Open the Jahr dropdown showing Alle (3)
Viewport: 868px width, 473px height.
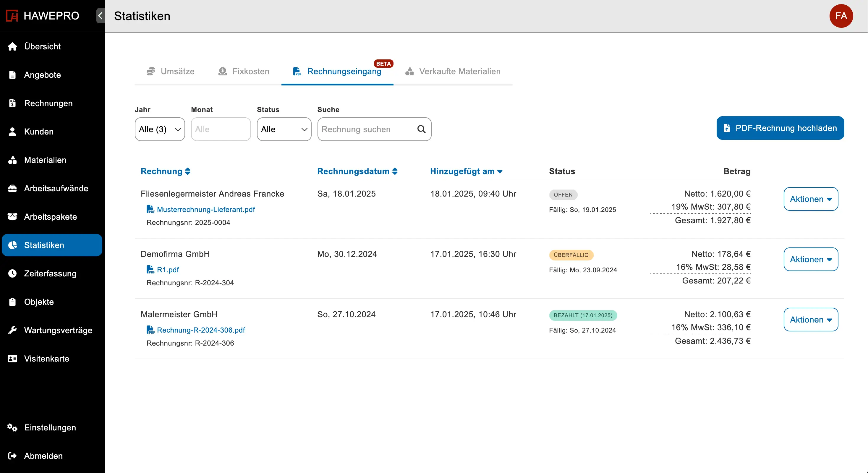pyautogui.click(x=160, y=129)
